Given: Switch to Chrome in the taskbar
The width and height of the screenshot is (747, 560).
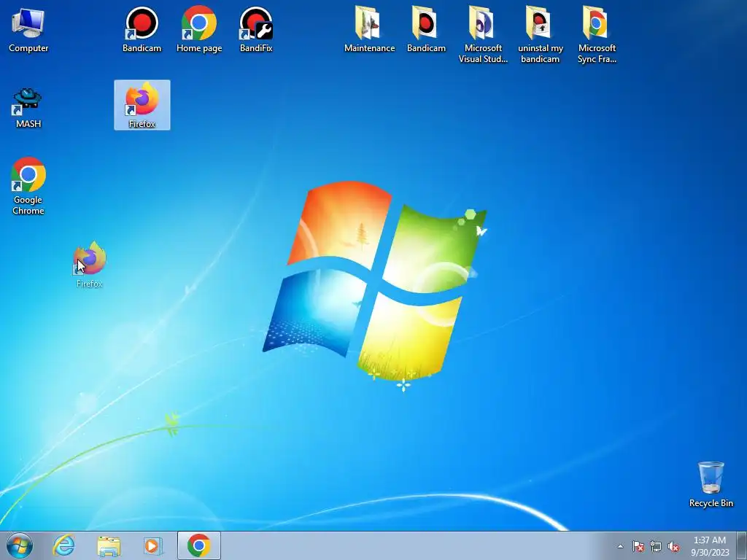Looking at the screenshot, I should (199, 545).
